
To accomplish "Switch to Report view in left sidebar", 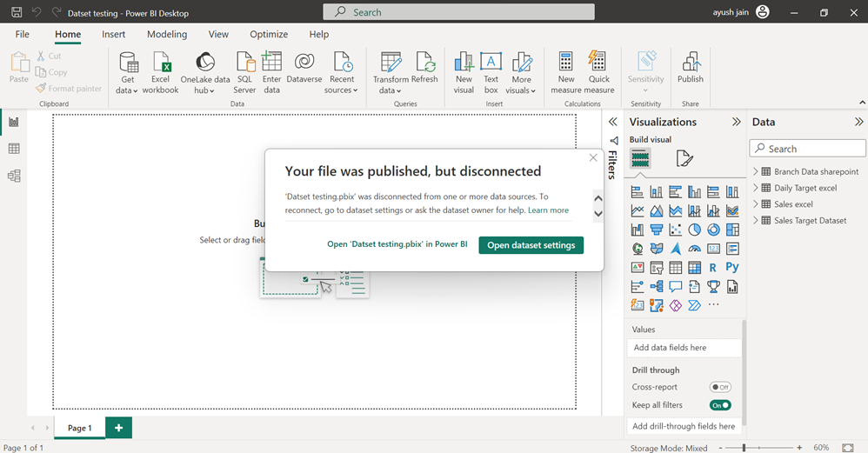I will (x=14, y=122).
